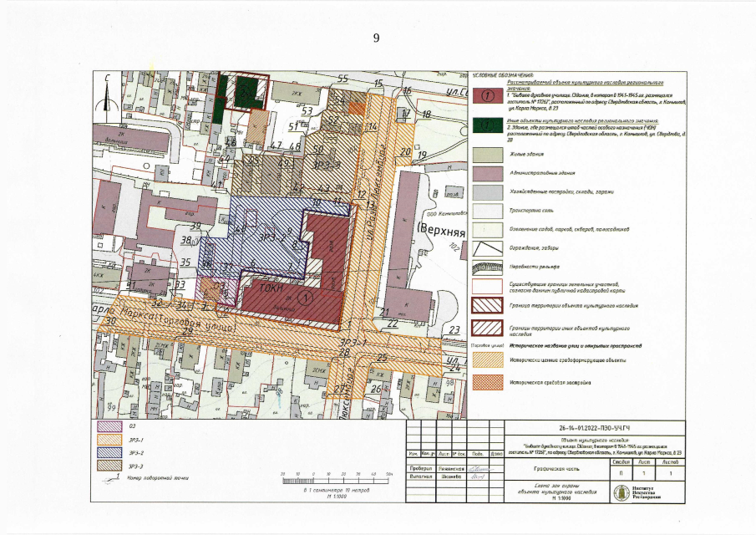Pick the administrative buildings legend swatch
The width and height of the screenshot is (756, 535).
coord(487,173)
